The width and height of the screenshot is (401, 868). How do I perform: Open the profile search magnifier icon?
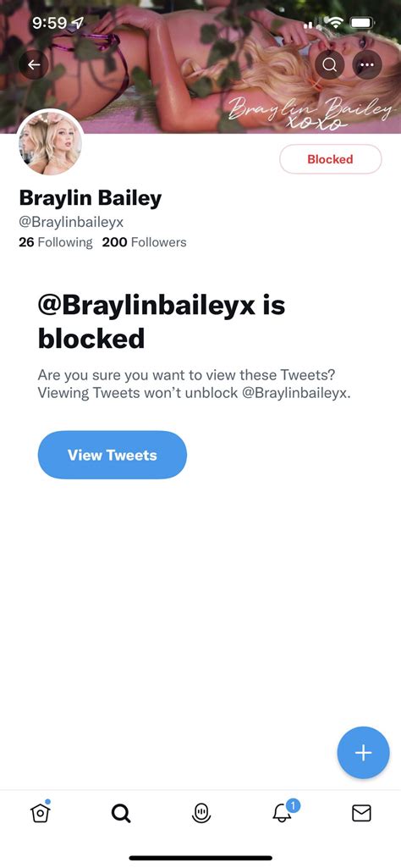(x=329, y=64)
